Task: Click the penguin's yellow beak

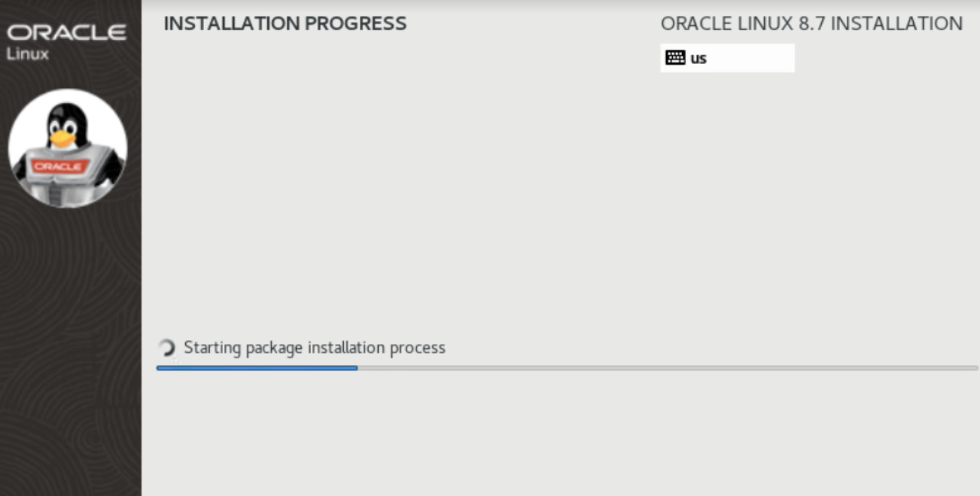Action: pyautogui.click(x=62, y=138)
